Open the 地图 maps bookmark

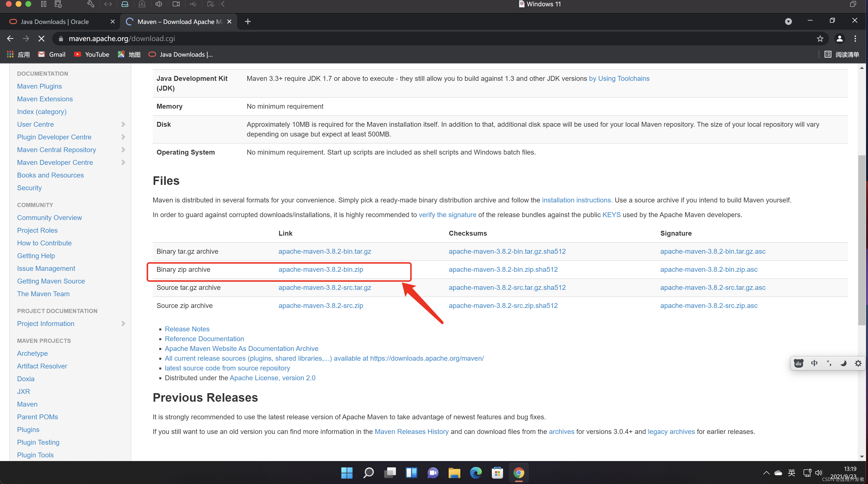point(129,54)
